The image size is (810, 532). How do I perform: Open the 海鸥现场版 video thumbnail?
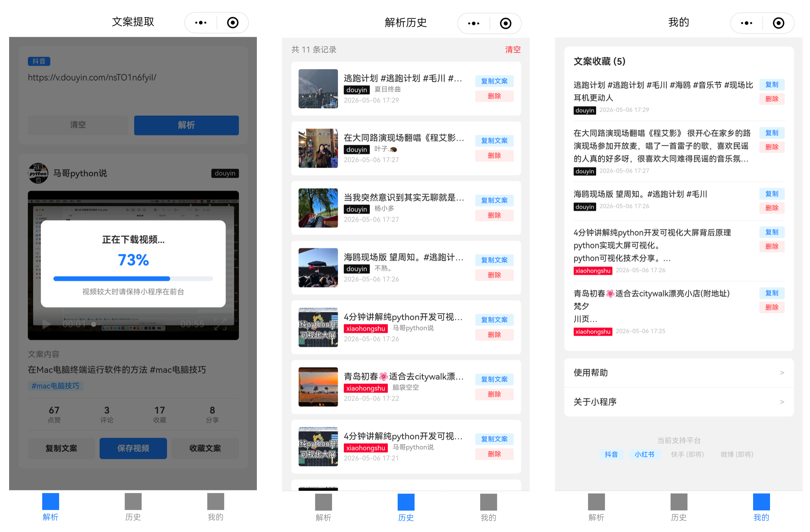[318, 267]
